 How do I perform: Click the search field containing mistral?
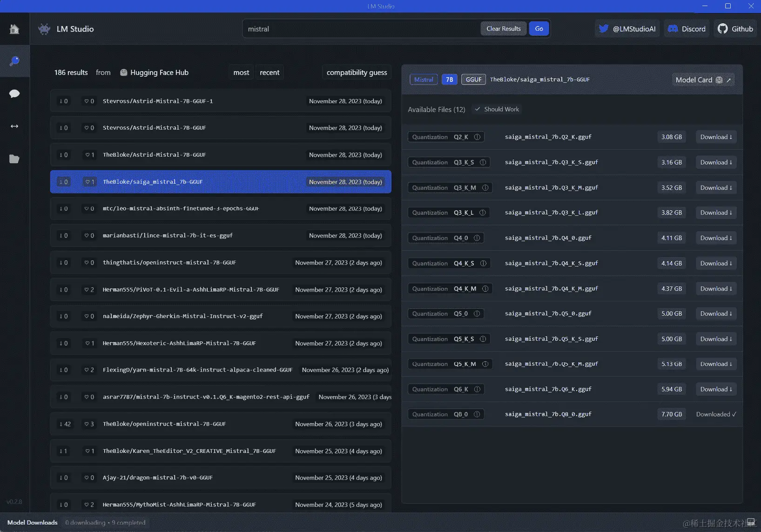[361, 29]
